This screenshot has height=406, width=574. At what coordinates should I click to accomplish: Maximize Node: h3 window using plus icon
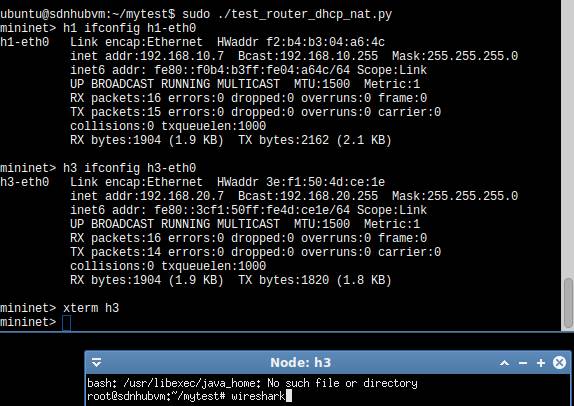[541, 362]
